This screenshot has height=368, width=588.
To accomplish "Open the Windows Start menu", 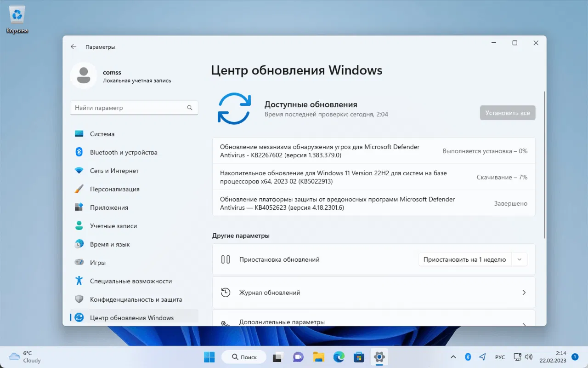I will point(209,357).
